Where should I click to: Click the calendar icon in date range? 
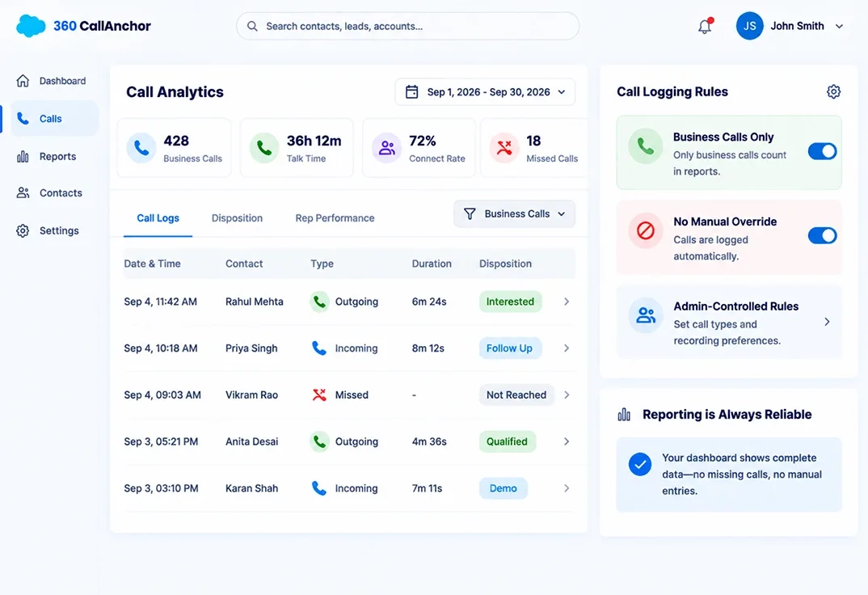[x=412, y=92]
